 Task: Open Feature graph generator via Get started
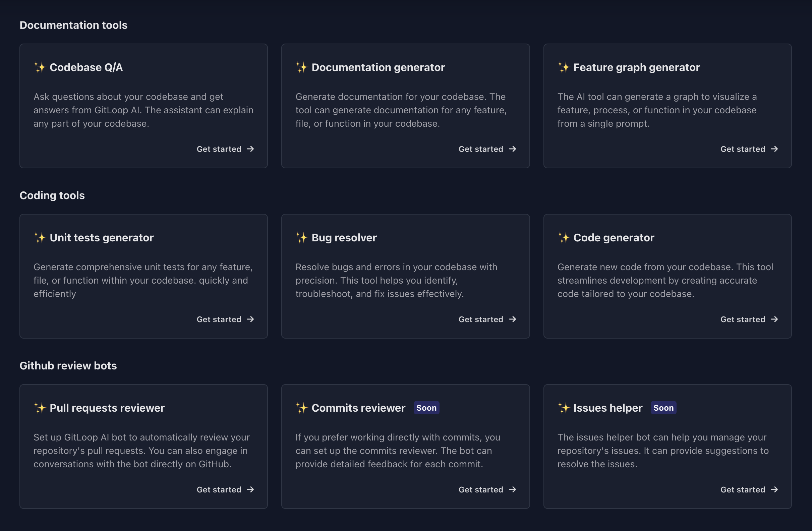click(x=749, y=149)
